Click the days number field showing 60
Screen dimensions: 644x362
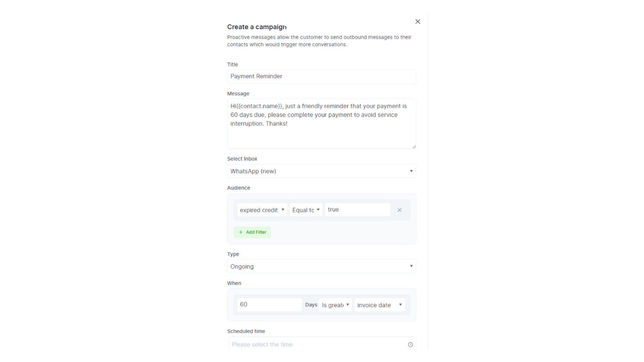pyautogui.click(x=269, y=305)
